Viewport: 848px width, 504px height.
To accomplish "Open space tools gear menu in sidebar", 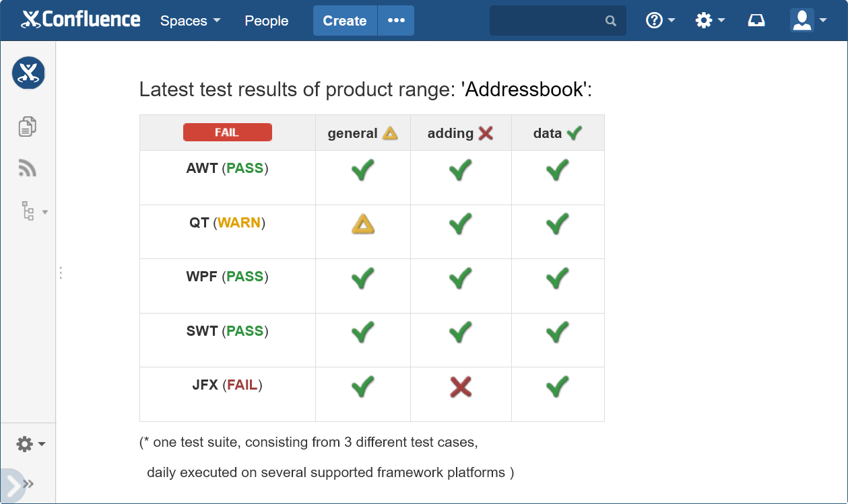I will [31, 444].
